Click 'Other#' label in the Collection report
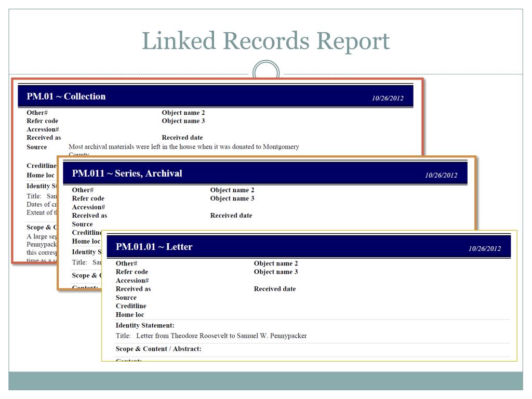The height and width of the screenshot is (399, 532). [37, 113]
